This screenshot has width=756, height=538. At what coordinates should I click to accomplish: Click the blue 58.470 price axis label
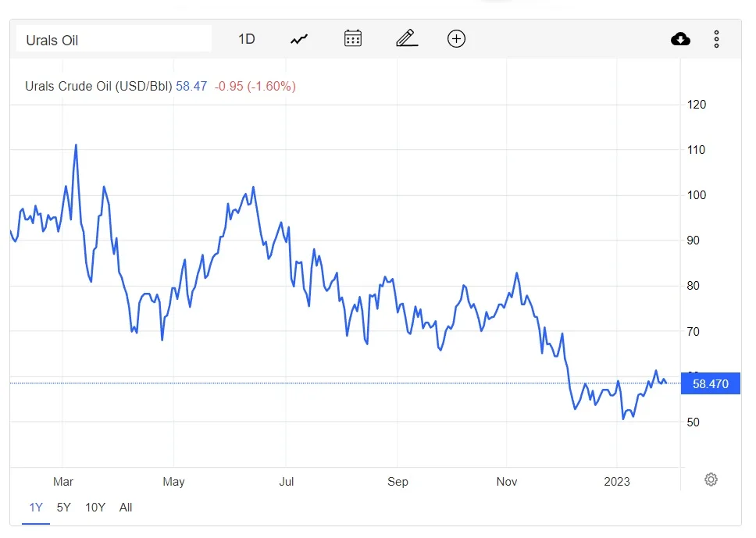(710, 383)
